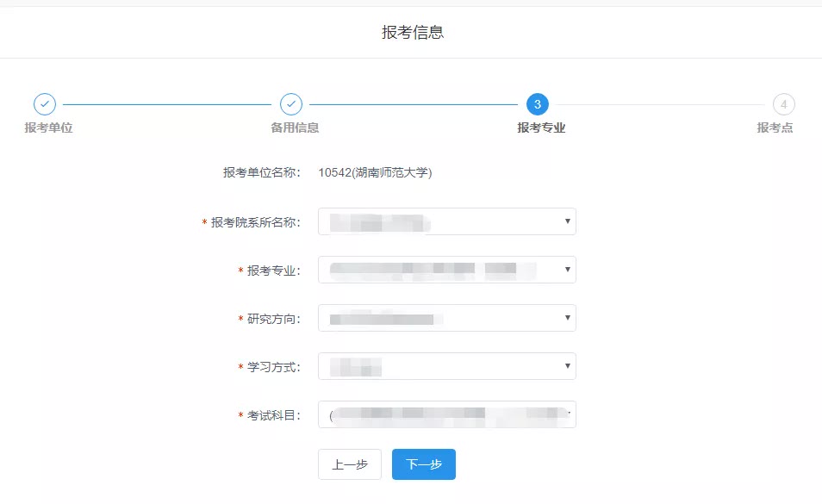
Task: Open the 报考专业 dropdown
Action: 446,270
